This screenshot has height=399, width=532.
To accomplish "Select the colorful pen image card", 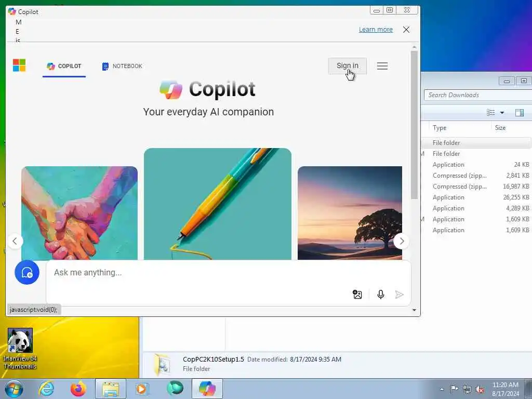I will click(x=218, y=204).
